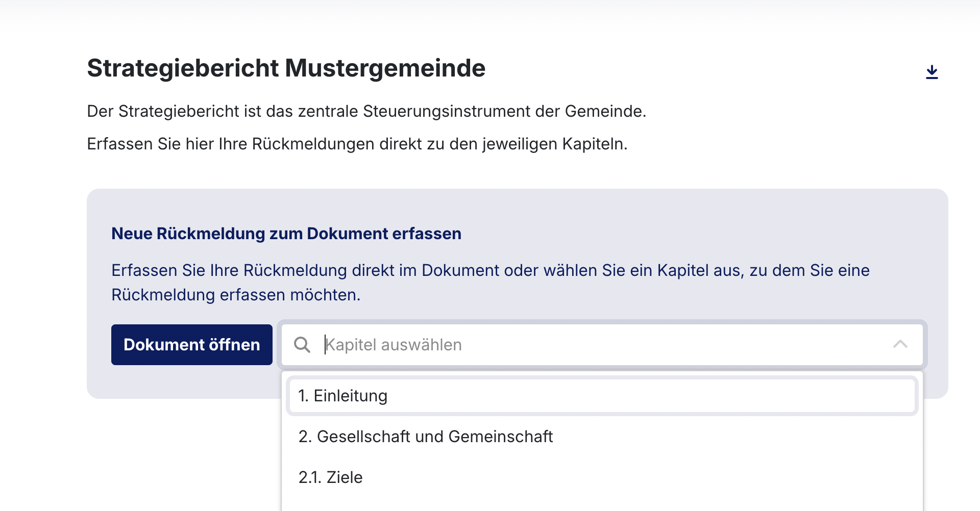
Task: Click the line starting Erfassen Sie hier
Action: [x=357, y=144]
